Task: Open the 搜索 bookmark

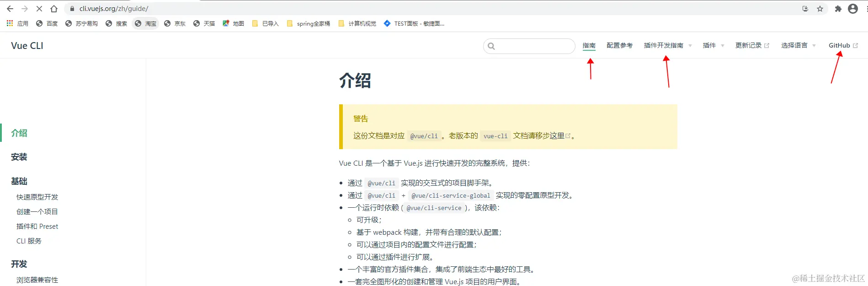Action: (116, 23)
